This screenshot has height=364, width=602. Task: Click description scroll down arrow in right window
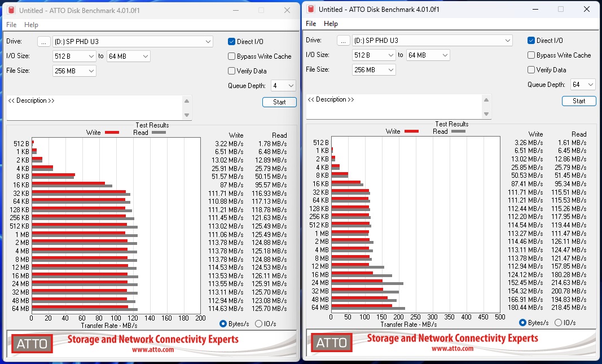click(486, 113)
